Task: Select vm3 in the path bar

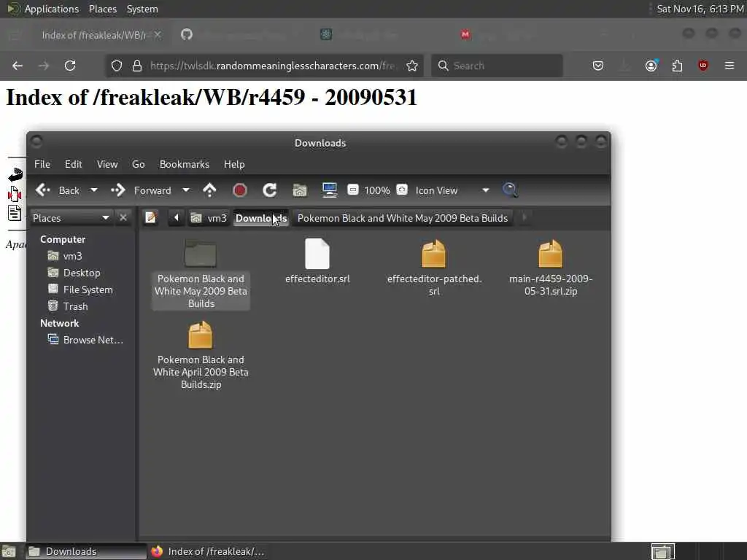Action: (209, 218)
